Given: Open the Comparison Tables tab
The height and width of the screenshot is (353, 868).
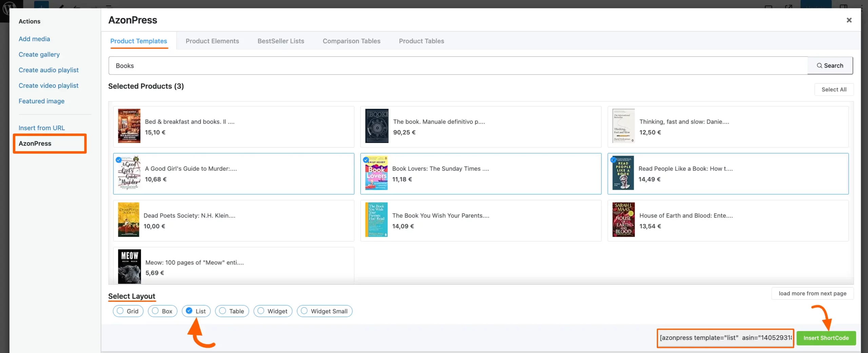Looking at the screenshot, I should 351,41.
